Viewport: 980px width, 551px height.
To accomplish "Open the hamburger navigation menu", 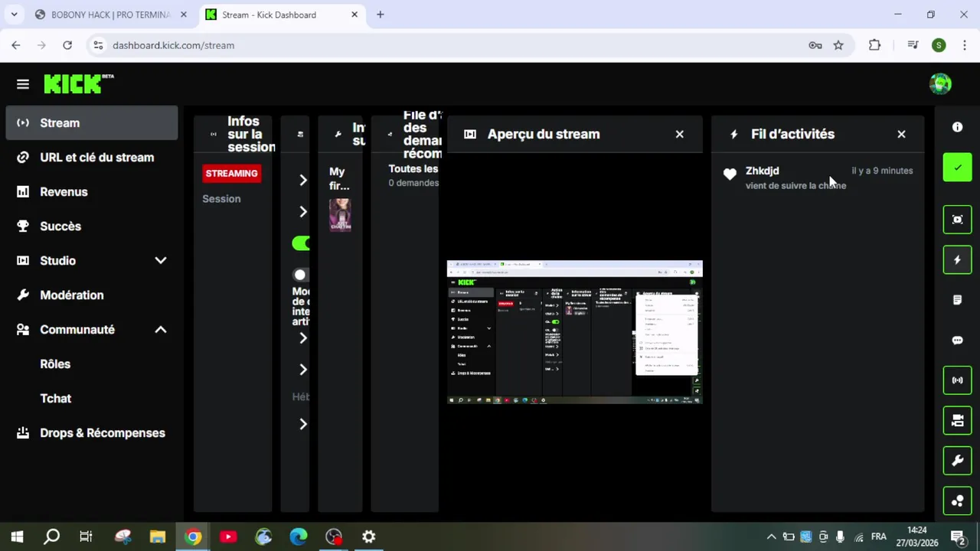I will point(23,84).
